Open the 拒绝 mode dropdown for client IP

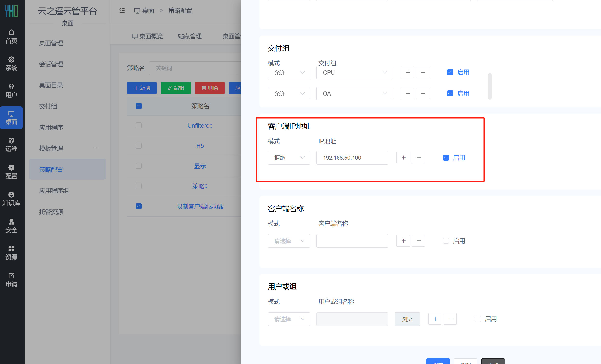click(x=289, y=158)
